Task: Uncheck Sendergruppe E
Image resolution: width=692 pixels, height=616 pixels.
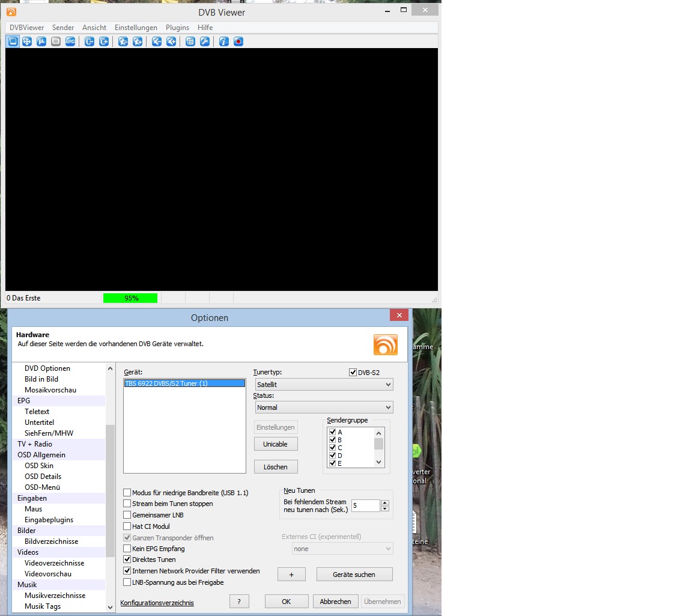Action: [x=333, y=463]
